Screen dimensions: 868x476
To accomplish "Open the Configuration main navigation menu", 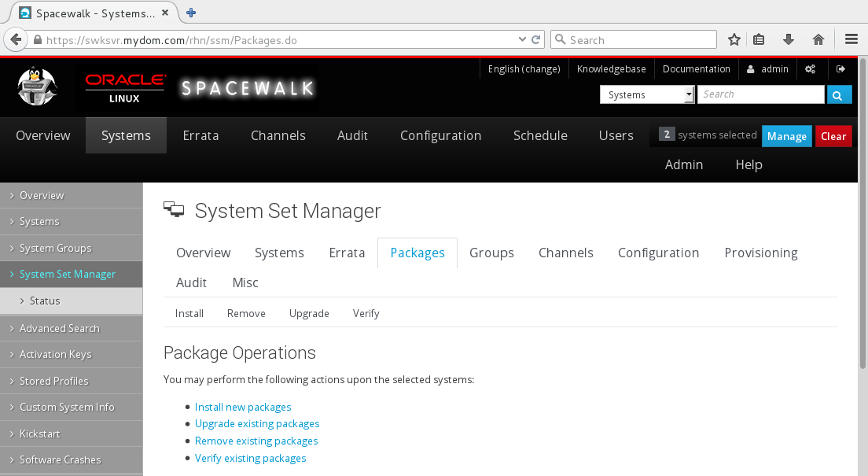I will tap(440, 136).
